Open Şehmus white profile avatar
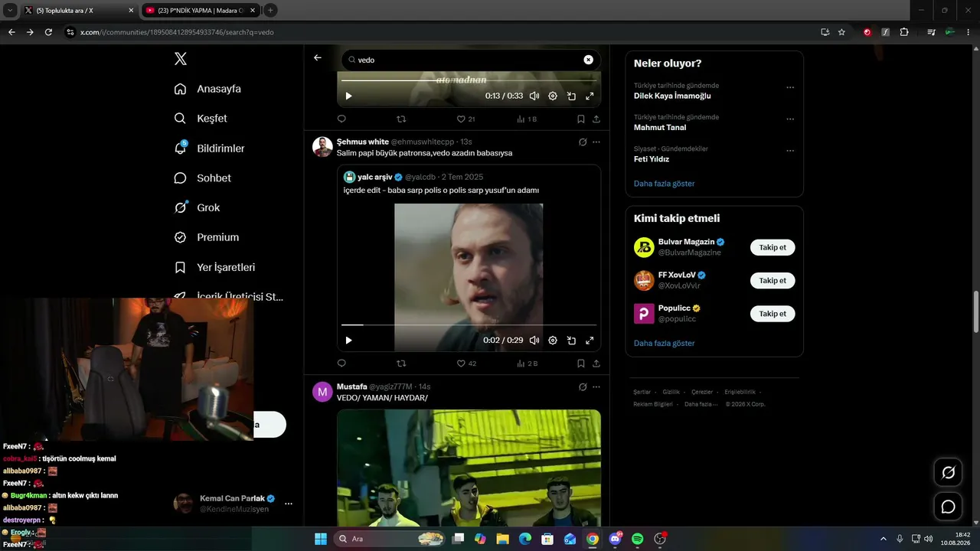Viewport: 980px width, 551px height. [322, 147]
